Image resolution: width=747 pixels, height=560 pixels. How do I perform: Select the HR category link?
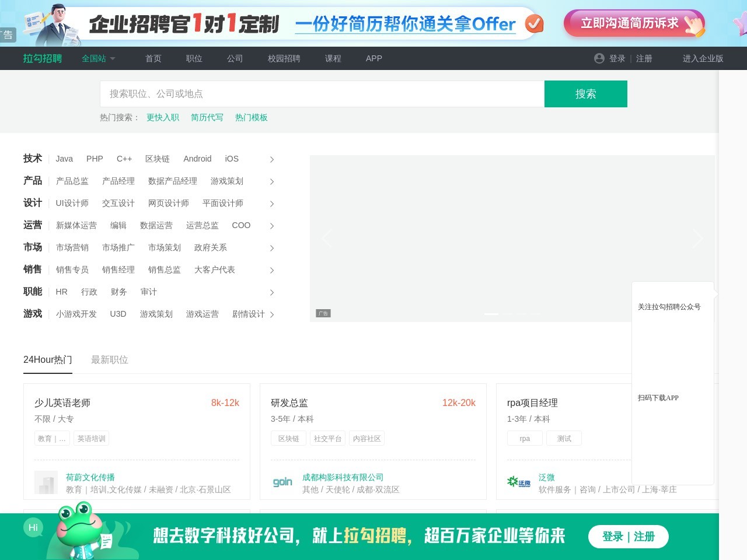[x=62, y=292]
